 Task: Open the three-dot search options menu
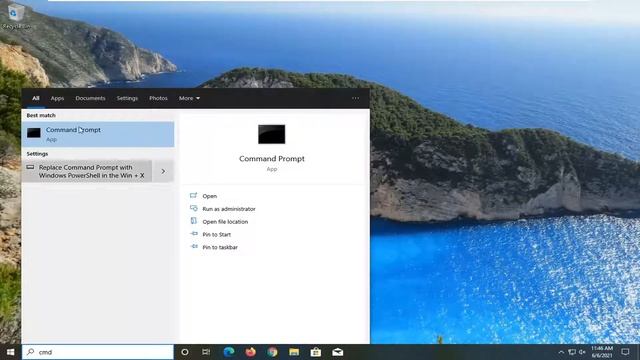(x=356, y=98)
